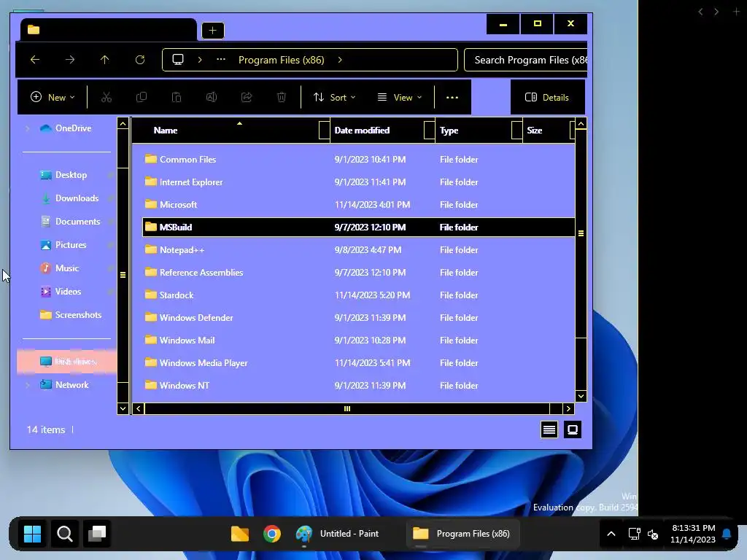Select OneDrive in navigation pane
This screenshot has width=747, height=560.
73,128
